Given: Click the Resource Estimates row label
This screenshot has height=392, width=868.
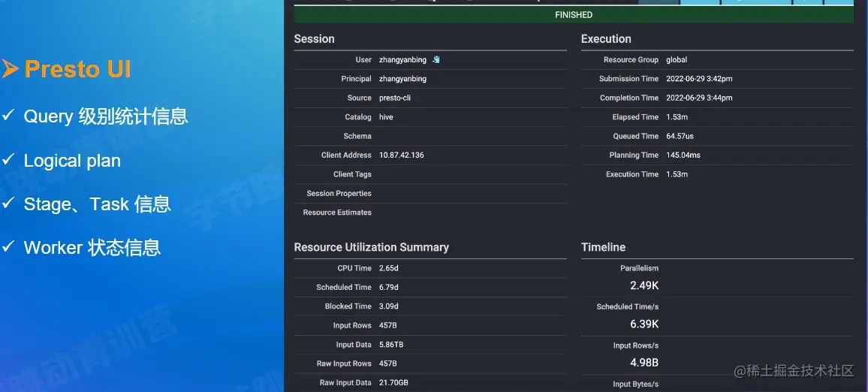Looking at the screenshot, I should pos(337,213).
